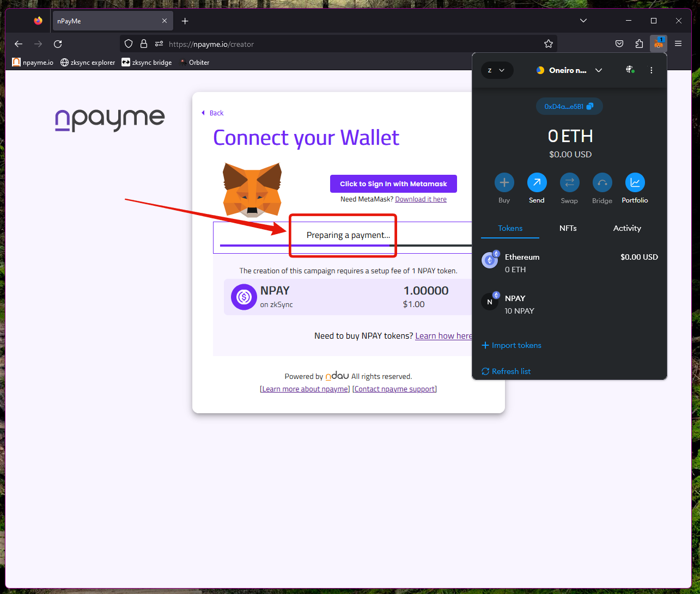Click Import tokens in MetaMask

click(512, 345)
